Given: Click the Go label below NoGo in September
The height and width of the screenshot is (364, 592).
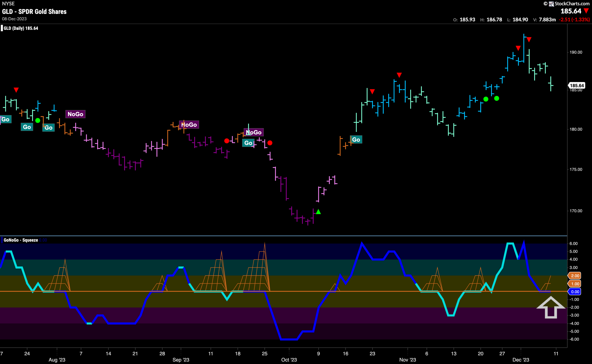Looking at the screenshot, I should click(248, 143).
